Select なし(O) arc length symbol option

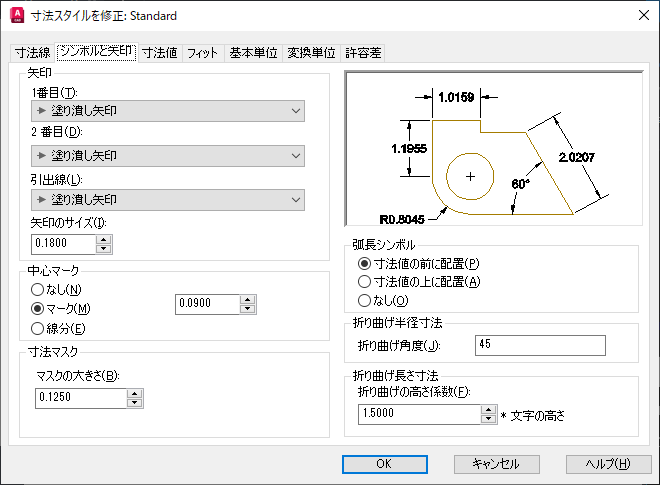point(383,301)
